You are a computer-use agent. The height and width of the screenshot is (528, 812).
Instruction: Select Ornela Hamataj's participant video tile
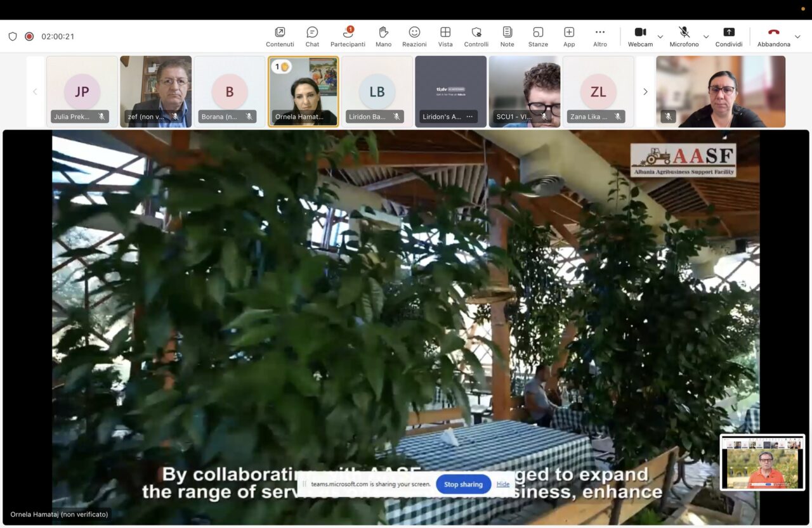tap(303, 91)
